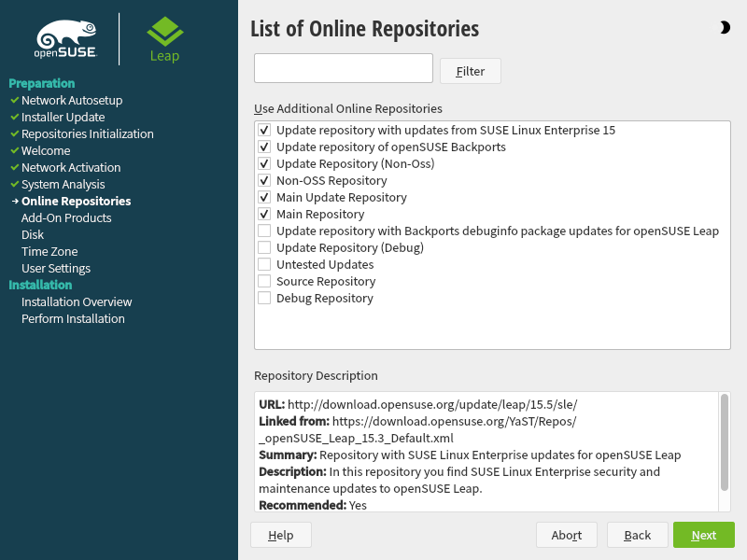
Task: Toggle dark mode with the moon icon
Action: pyautogui.click(x=726, y=27)
